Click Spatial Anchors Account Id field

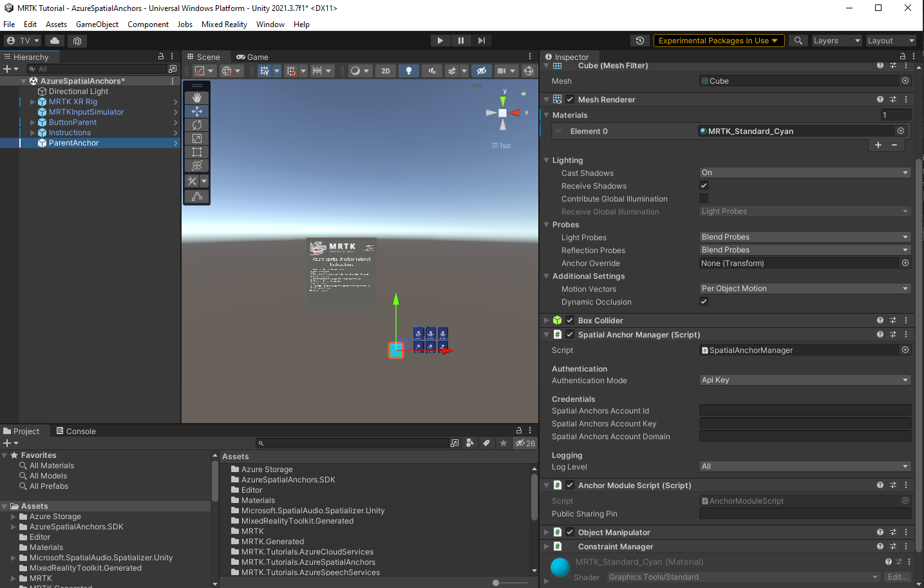coord(805,411)
